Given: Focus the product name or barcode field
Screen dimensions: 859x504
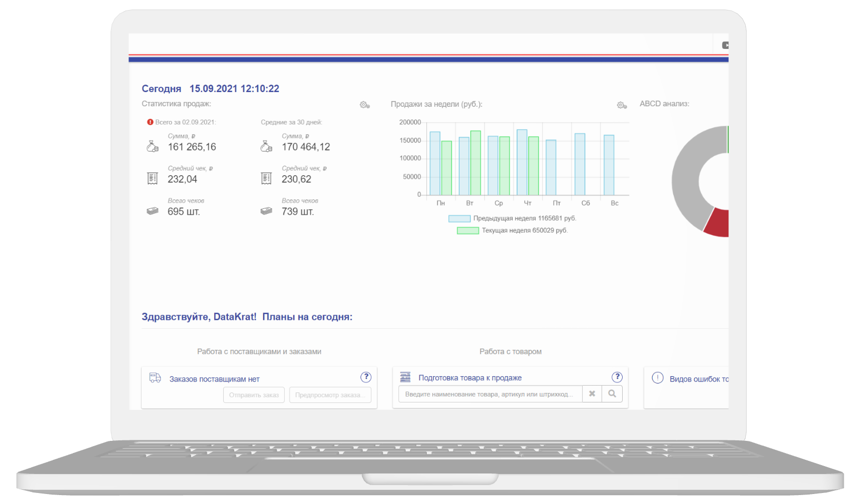Looking at the screenshot, I should 491,394.
